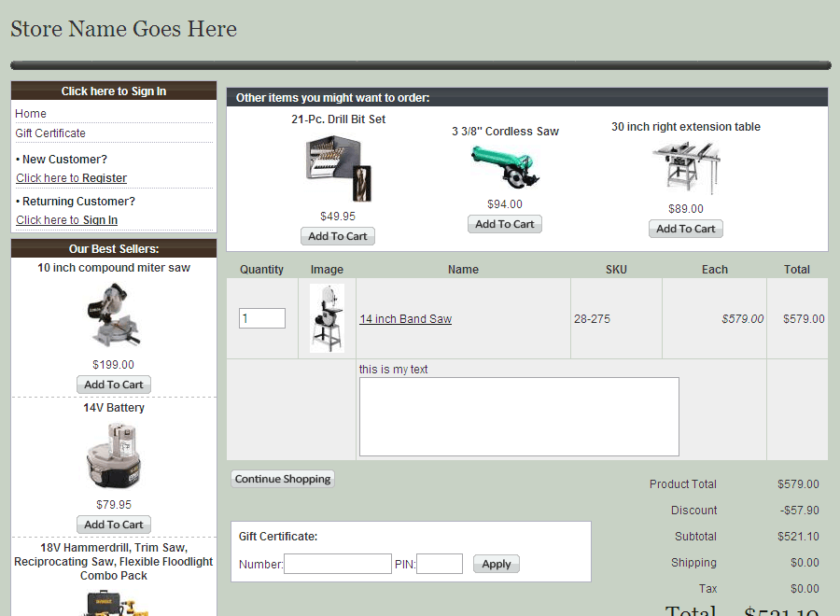840x616 pixels.
Task: Add the 21-Pc. Drill Bit Set to cart
Action: (338, 236)
